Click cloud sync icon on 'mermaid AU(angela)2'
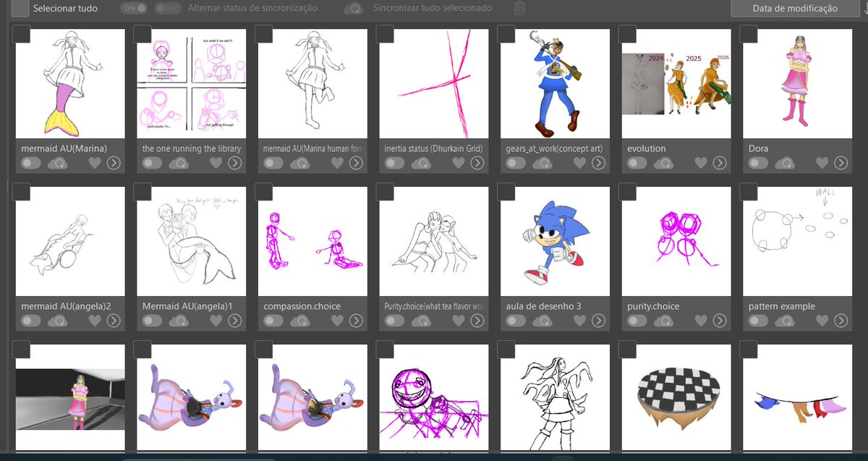 point(58,321)
